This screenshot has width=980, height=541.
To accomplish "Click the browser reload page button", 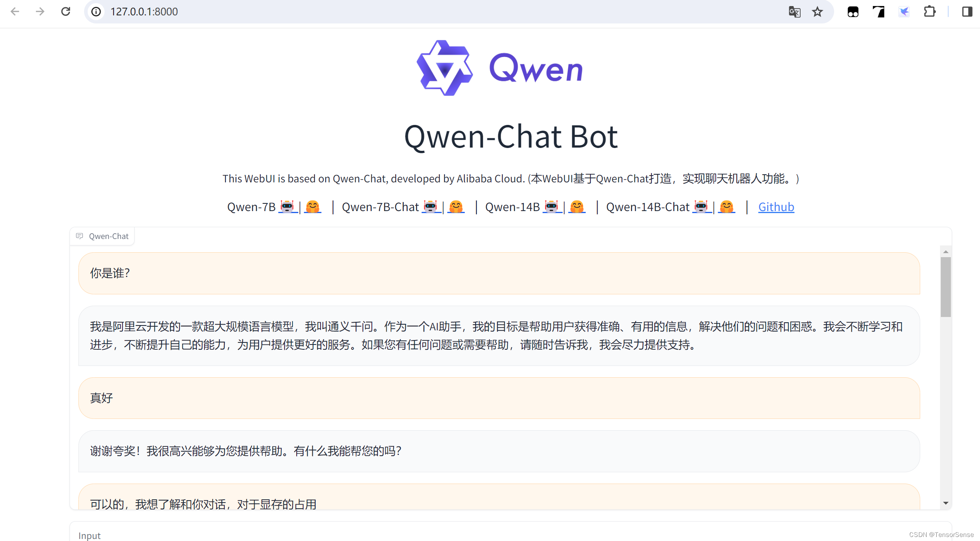I will pos(65,11).
